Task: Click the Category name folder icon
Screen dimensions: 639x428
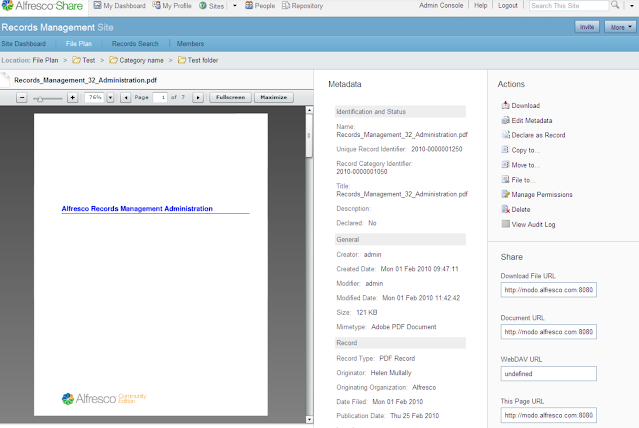Action: [x=113, y=60]
